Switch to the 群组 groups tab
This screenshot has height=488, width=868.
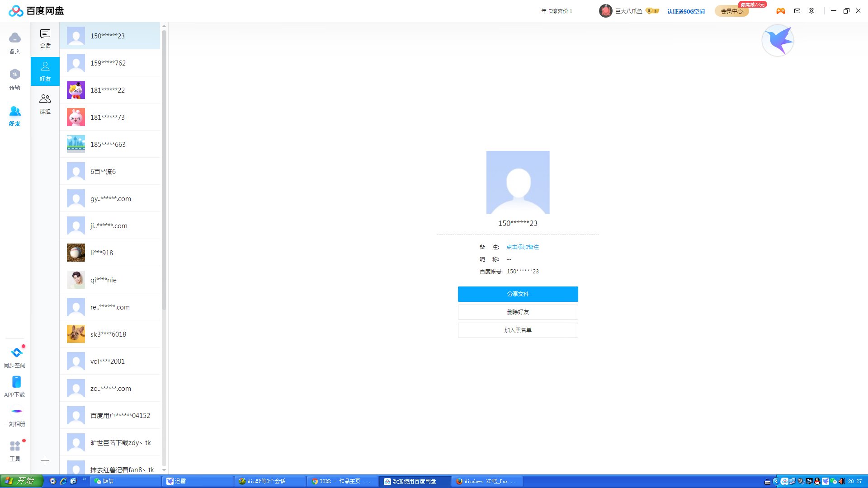click(45, 103)
